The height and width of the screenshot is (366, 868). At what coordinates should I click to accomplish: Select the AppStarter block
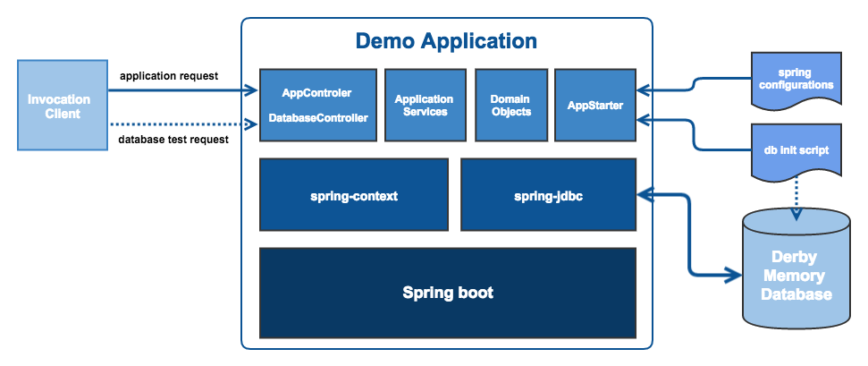coord(595,106)
